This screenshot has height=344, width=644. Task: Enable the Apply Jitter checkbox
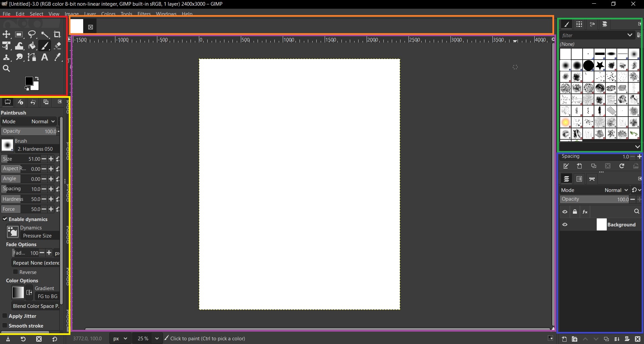coord(5,316)
